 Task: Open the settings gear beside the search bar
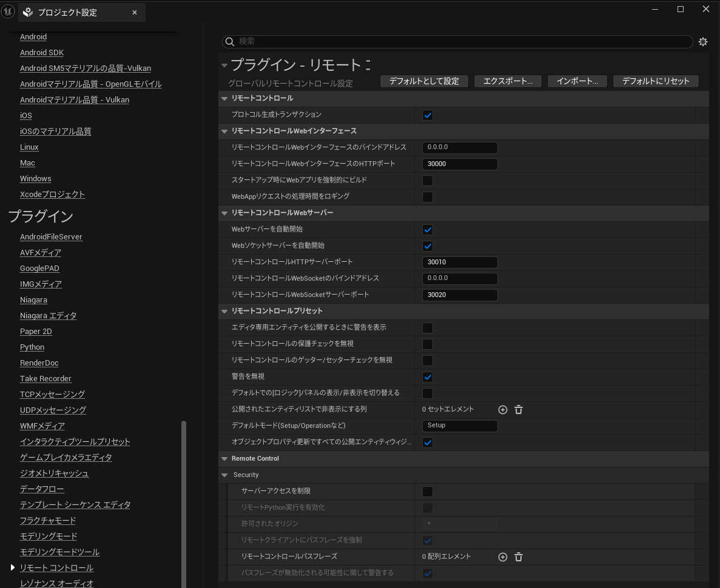pos(702,41)
